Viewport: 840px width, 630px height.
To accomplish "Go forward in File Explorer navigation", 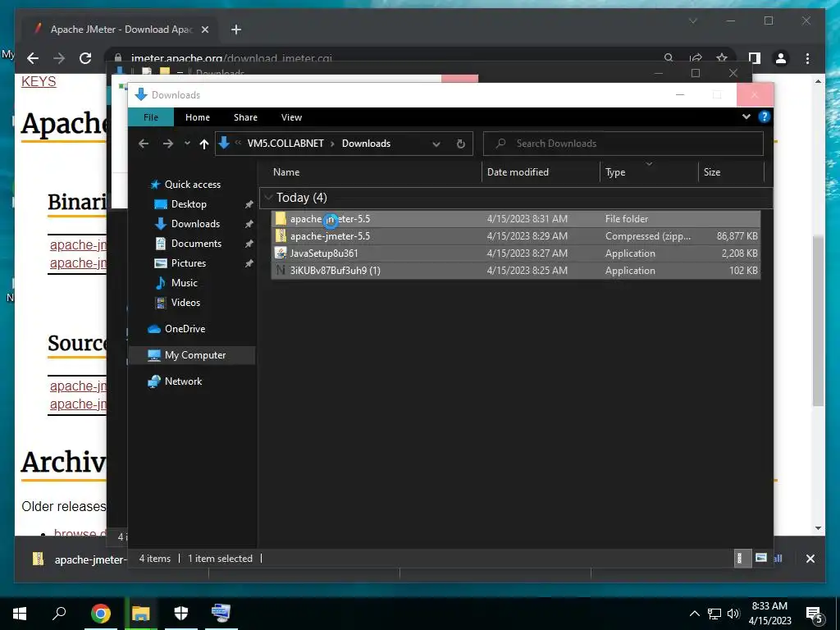I will pos(168,144).
